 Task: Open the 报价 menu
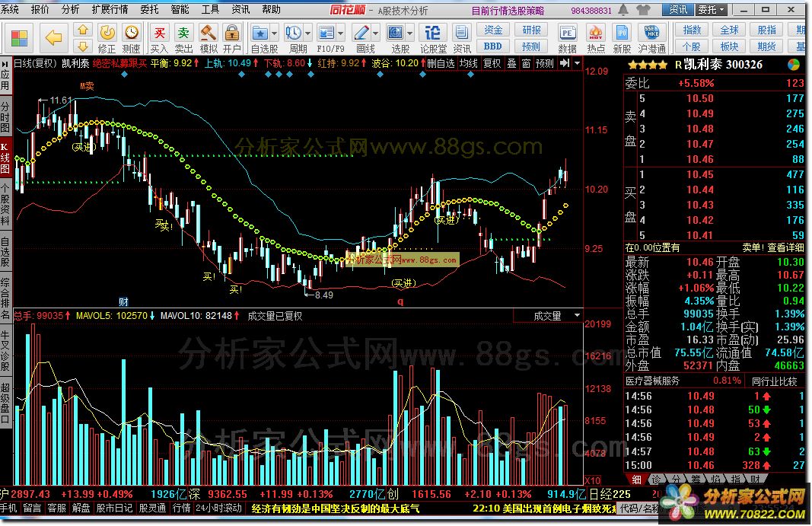click(x=40, y=9)
